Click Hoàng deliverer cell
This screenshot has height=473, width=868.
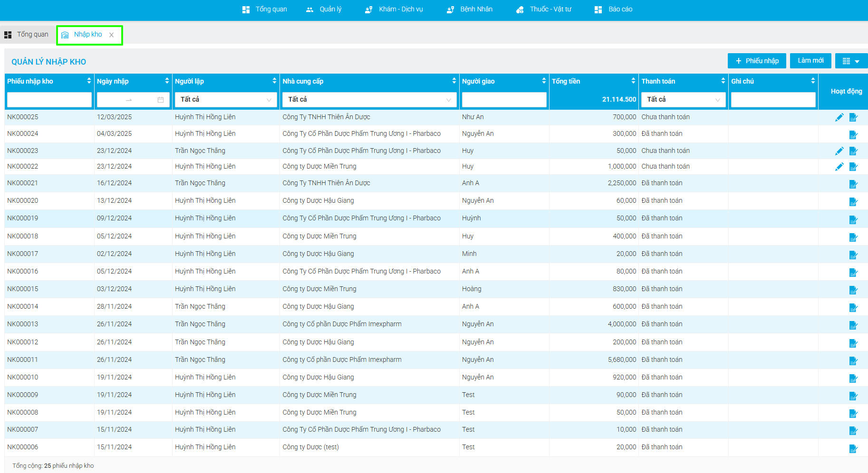472,289
